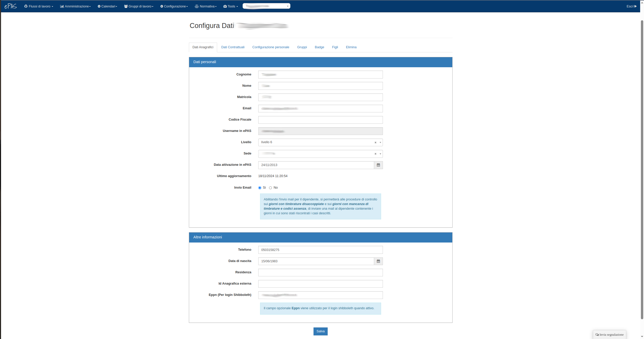Open calendar picker for Data di nascita
Image resolution: width=644 pixels, height=339 pixels.
(378, 261)
